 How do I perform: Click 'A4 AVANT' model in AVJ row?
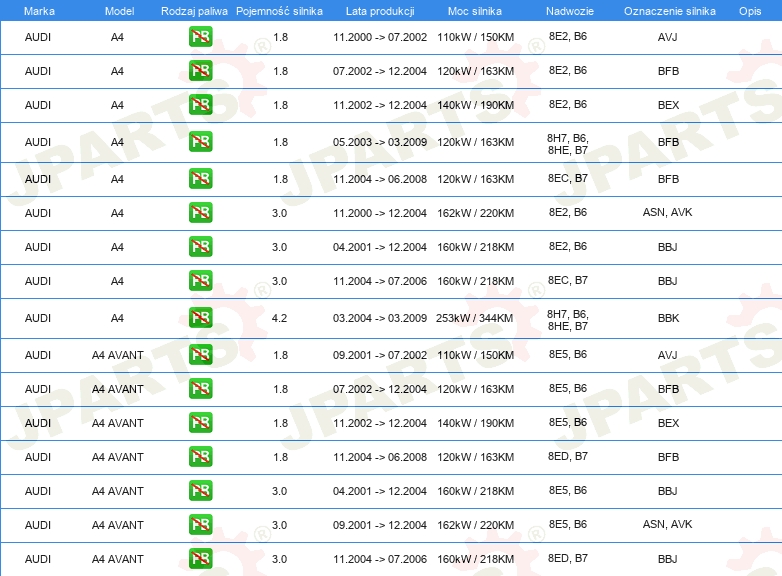(118, 355)
